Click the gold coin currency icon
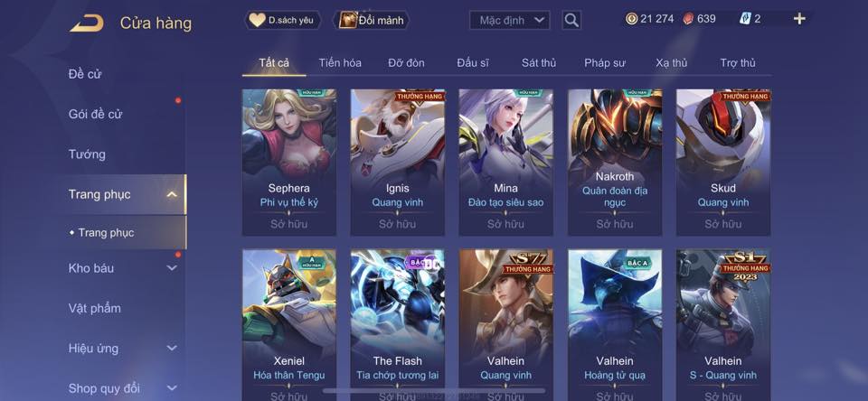The image size is (868, 401). (x=632, y=19)
